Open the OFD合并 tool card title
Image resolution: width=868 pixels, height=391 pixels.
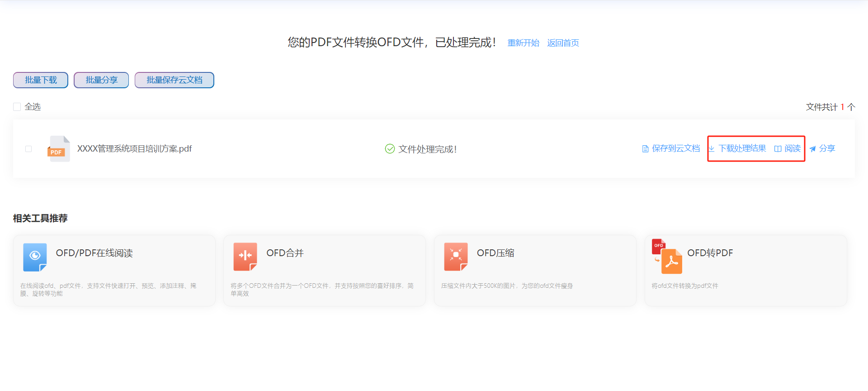click(x=285, y=253)
